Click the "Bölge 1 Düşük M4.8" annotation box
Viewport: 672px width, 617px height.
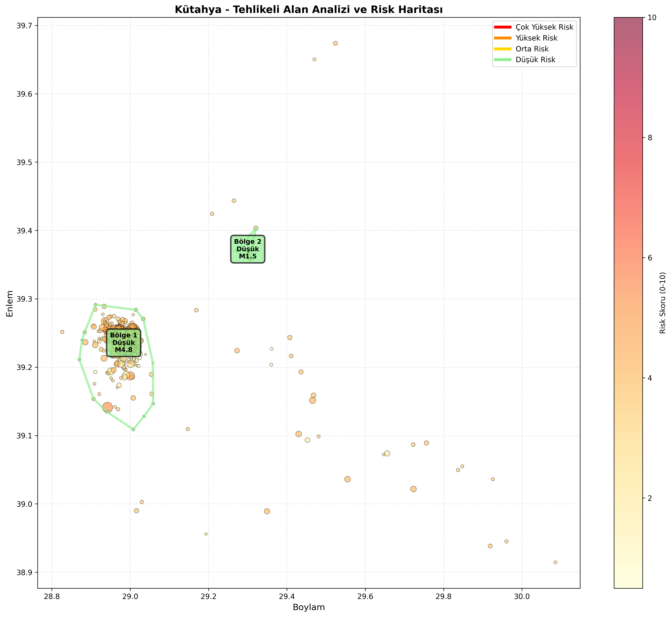tap(124, 343)
